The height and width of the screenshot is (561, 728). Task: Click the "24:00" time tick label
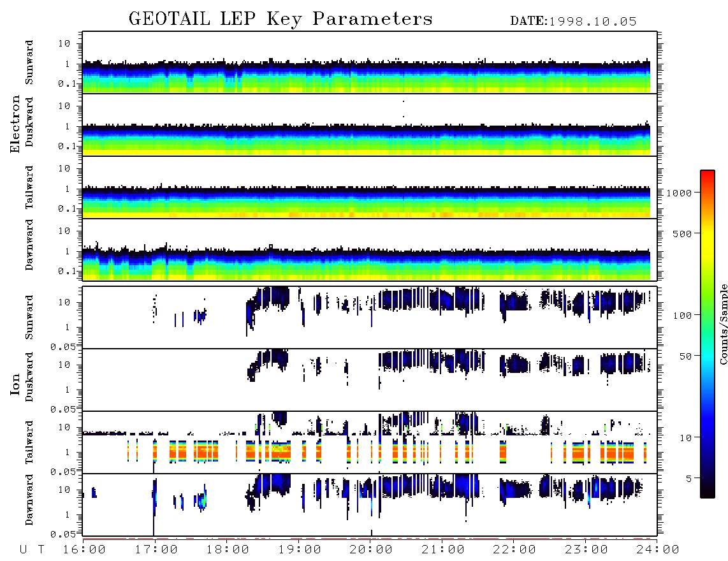658,550
